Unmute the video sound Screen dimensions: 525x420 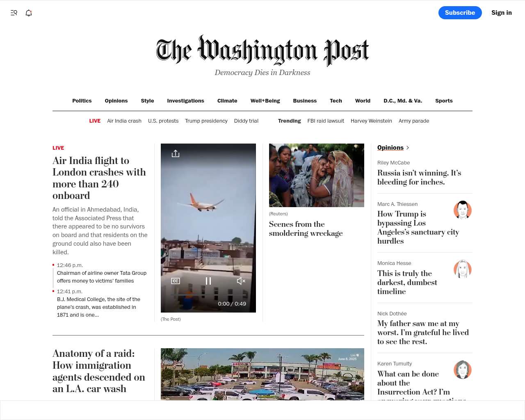(x=241, y=281)
